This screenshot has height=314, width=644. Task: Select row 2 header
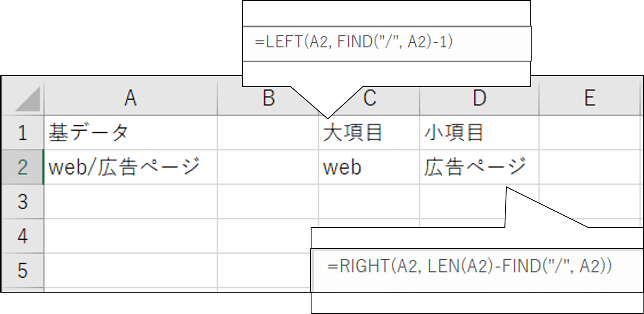click(x=23, y=167)
